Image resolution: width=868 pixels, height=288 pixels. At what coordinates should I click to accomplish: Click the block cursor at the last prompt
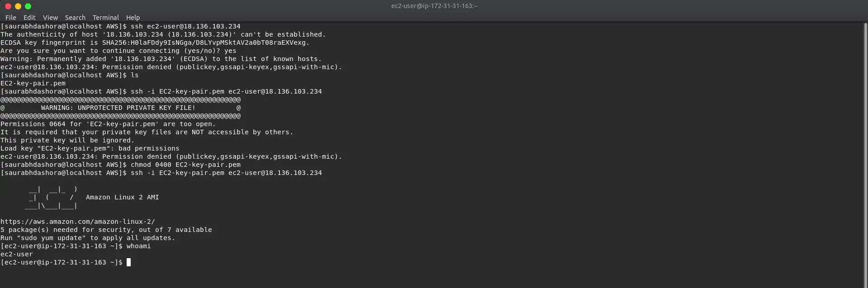(128, 262)
